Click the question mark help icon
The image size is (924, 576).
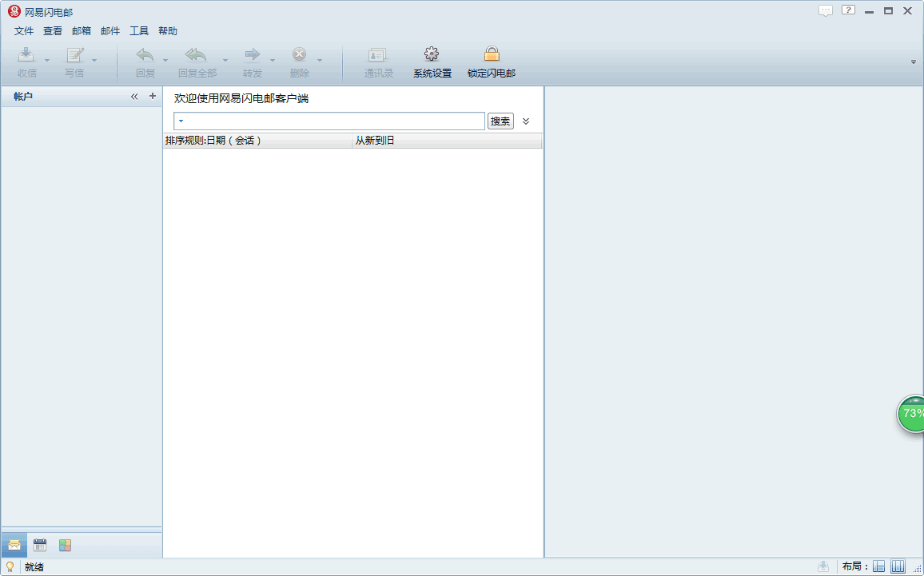coord(848,10)
